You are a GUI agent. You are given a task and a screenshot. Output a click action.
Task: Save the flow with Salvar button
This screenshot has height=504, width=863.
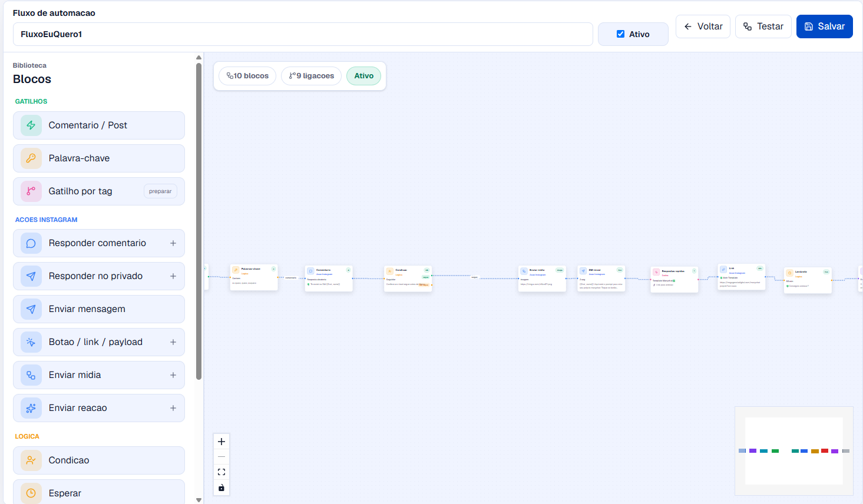pos(825,26)
